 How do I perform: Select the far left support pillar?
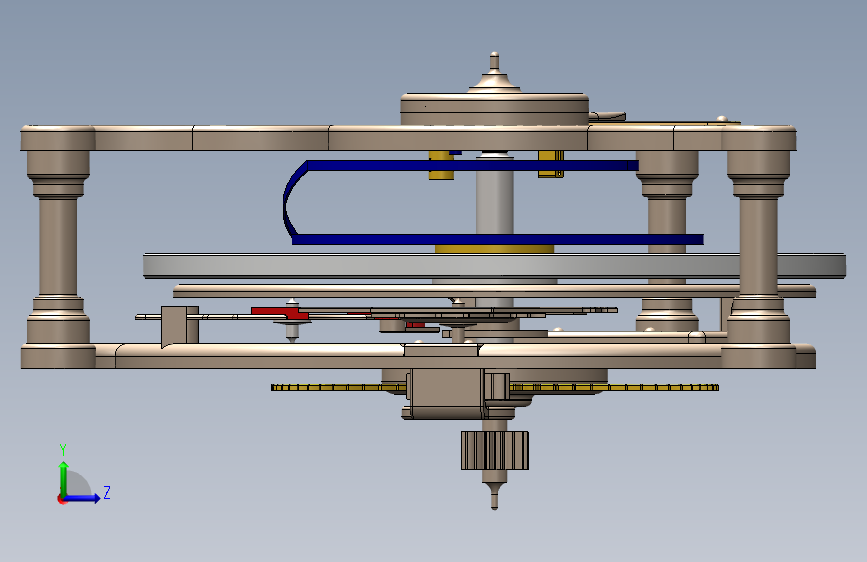coord(58,246)
